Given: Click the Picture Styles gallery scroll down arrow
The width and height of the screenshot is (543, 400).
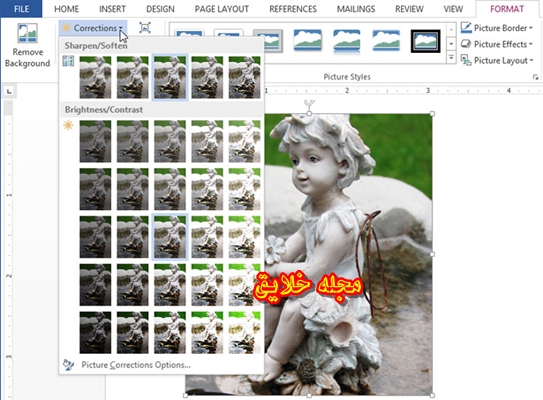Looking at the screenshot, I should (451, 44).
